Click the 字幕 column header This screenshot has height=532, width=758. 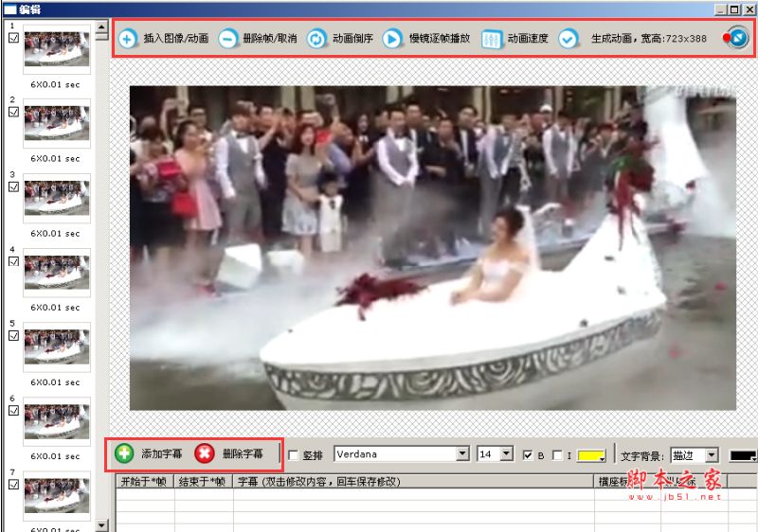(413, 481)
